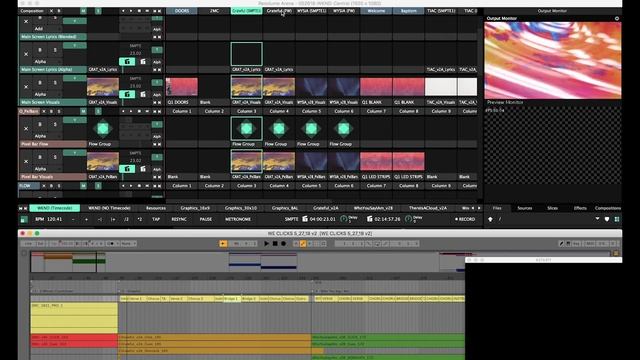Click Ableton stop button
Image resolution: width=640 pixels, height=360 pixels.
point(275,244)
